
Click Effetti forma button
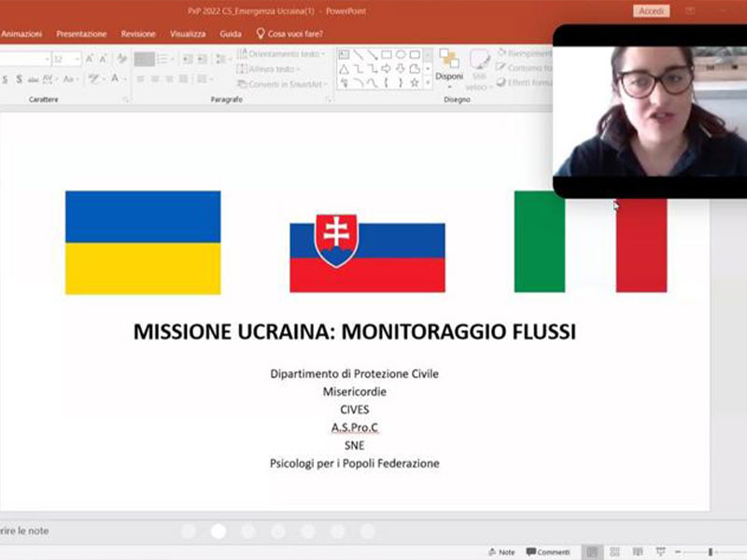click(524, 82)
